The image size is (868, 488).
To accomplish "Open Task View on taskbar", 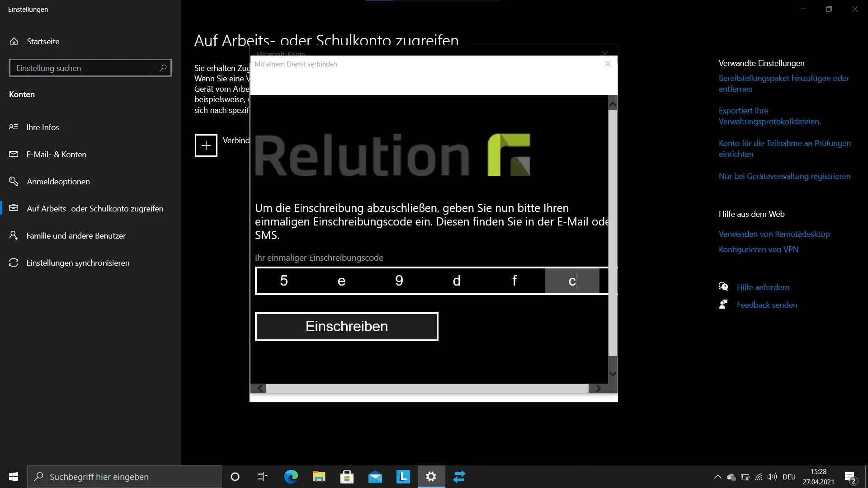I will (x=262, y=477).
